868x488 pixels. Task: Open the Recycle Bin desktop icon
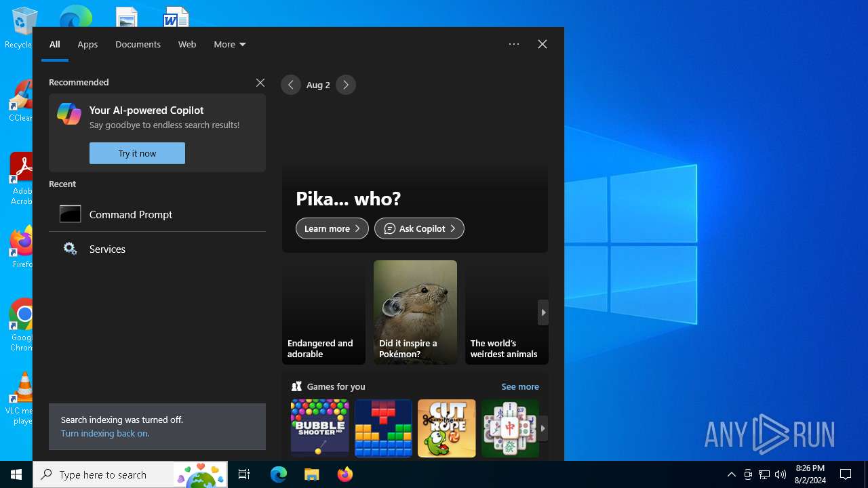pyautogui.click(x=20, y=27)
